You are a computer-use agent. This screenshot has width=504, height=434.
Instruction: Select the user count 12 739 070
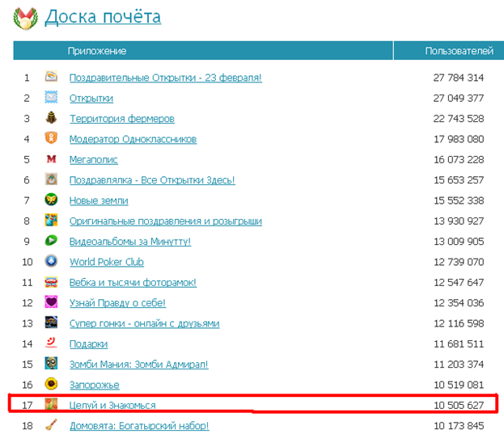point(459,263)
